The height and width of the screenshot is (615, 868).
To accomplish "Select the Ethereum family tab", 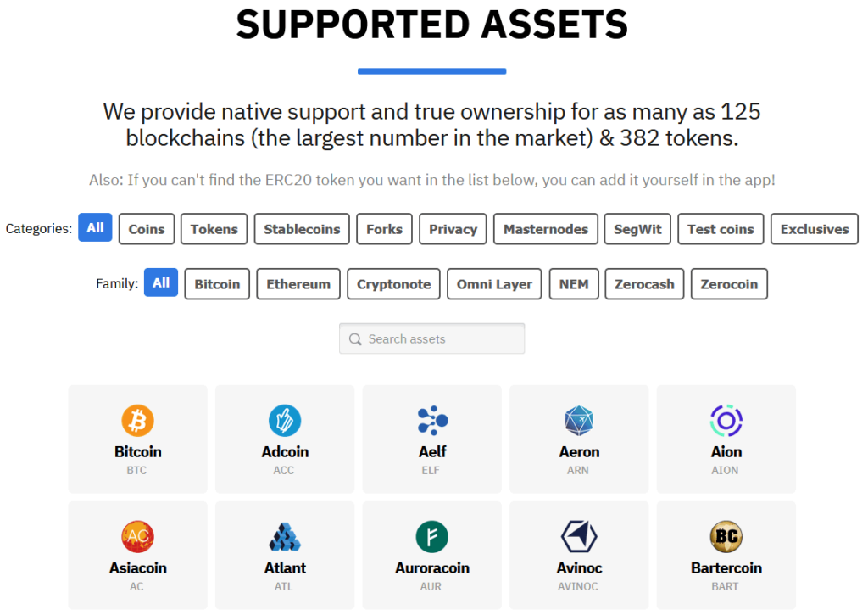I will [298, 283].
